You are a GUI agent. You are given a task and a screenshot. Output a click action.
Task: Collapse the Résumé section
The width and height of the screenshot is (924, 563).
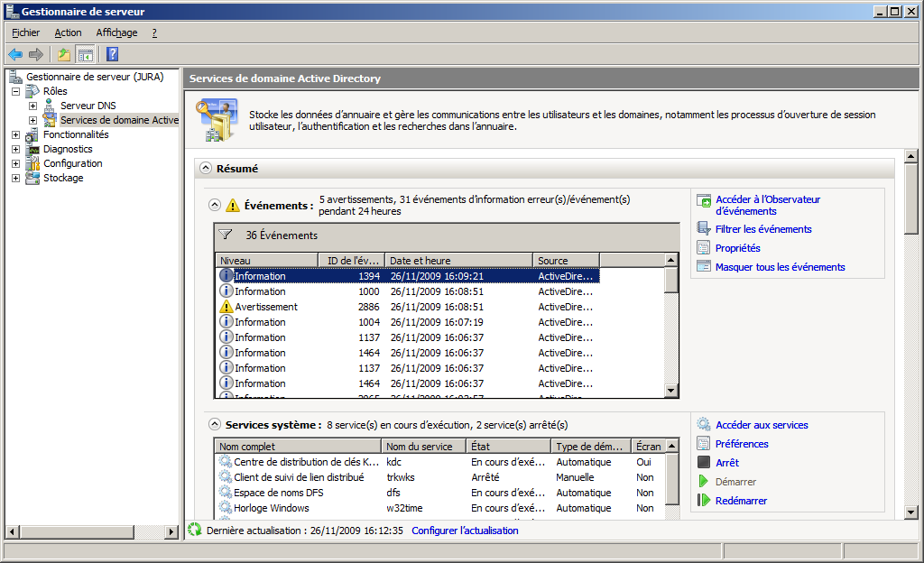(x=206, y=169)
